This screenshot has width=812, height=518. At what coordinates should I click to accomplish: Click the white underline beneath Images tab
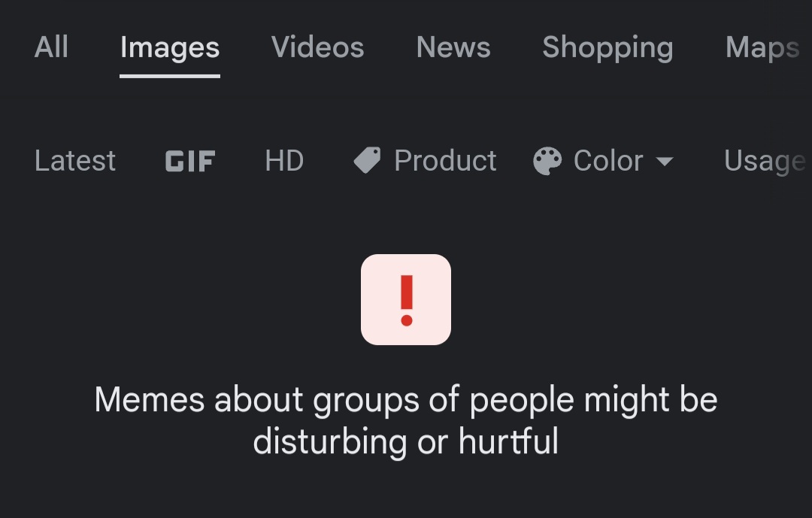[x=170, y=76]
